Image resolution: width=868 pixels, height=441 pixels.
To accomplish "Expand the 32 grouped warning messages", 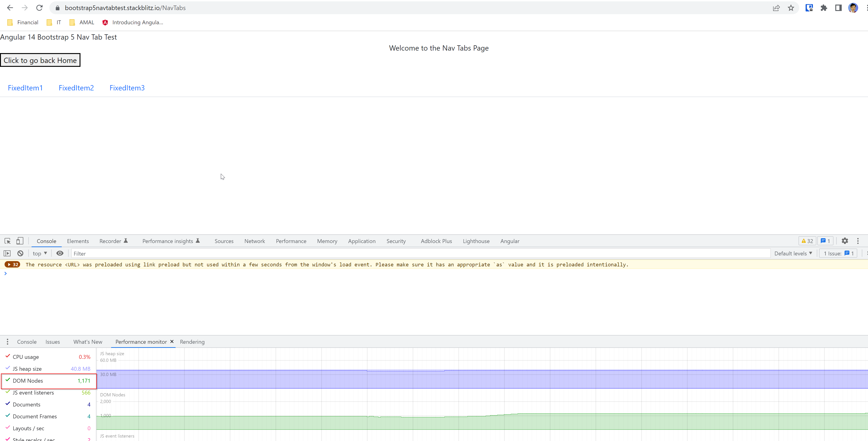I will 13,265.
